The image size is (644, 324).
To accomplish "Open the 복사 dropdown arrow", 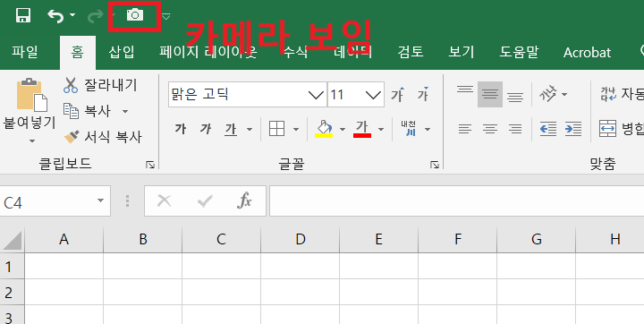I will click(125, 111).
